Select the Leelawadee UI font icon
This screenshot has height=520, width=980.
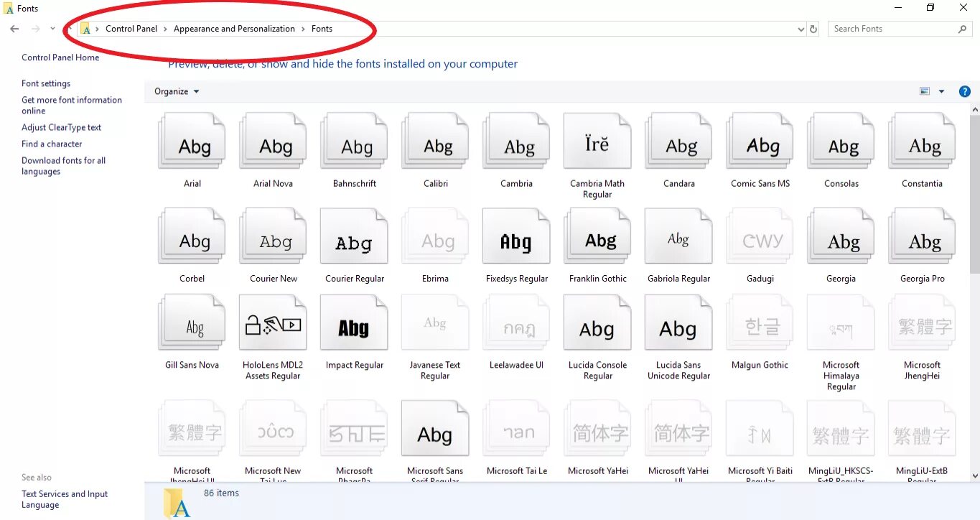(x=516, y=322)
